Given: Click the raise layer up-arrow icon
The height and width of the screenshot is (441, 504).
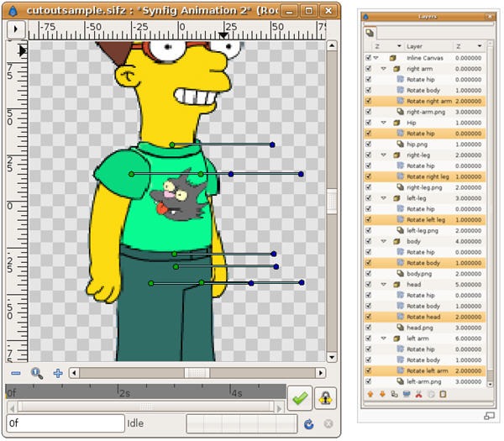Looking at the screenshot, I should (370, 393).
